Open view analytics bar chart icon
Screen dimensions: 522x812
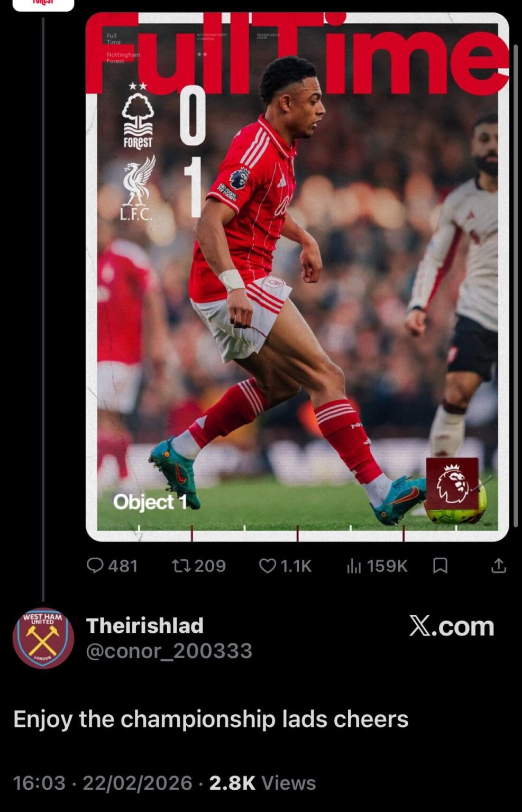pos(354,566)
